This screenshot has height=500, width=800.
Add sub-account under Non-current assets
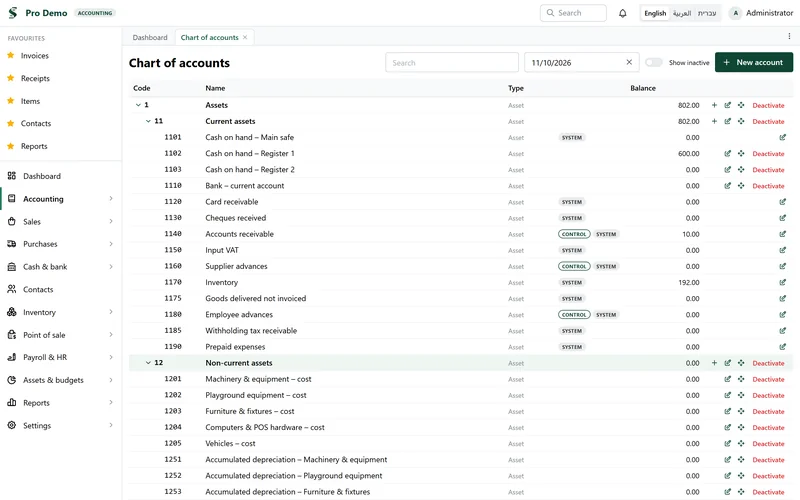714,363
